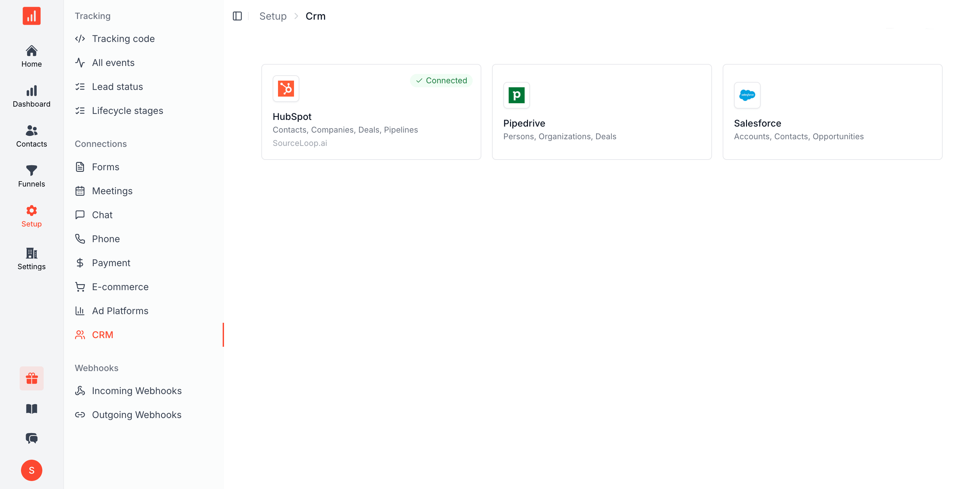Click the Tracking section heading
Image resolution: width=980 pixels, height=489 pixels.
(92, 16)
